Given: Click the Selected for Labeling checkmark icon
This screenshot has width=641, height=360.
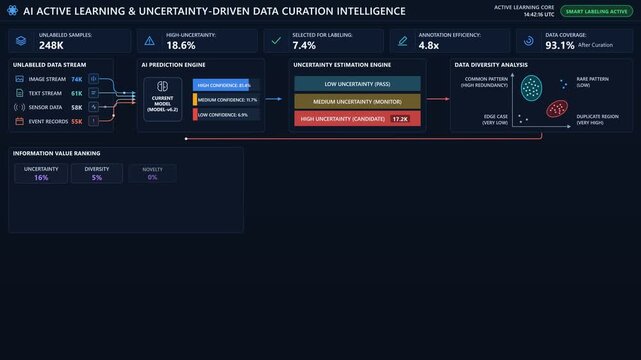Looking at the screenshot, I should (x=276, y=40).
